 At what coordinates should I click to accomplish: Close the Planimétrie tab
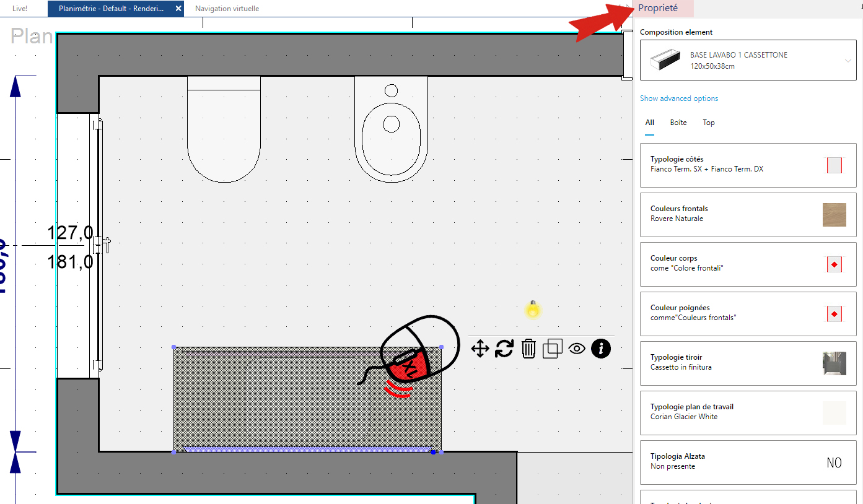[178, 9]
